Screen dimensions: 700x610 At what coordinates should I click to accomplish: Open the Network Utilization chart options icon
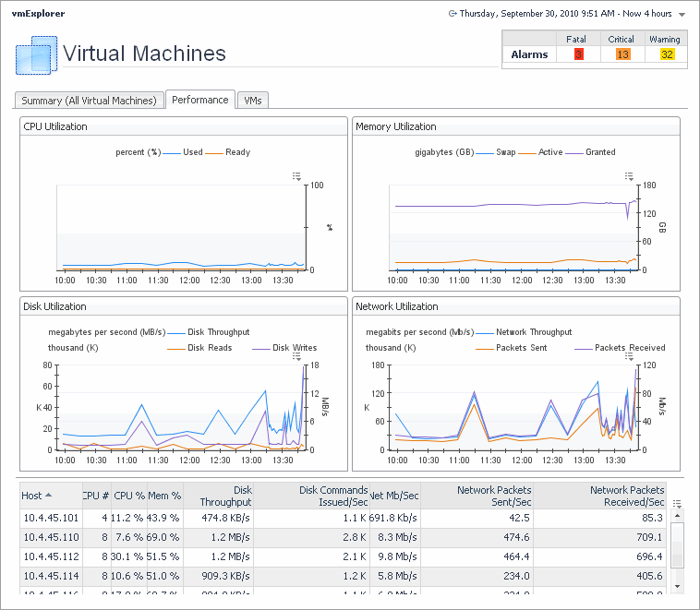coord(629,354)
